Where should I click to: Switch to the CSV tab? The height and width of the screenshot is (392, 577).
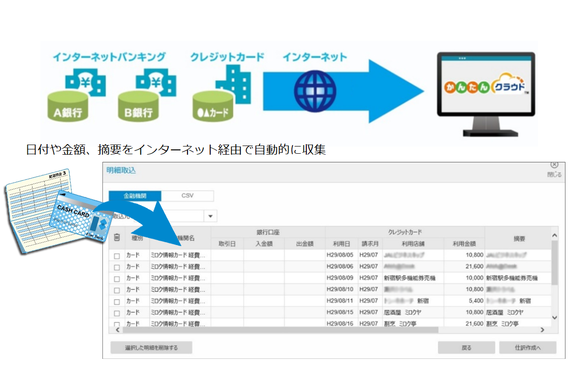(x=187, y=196)
